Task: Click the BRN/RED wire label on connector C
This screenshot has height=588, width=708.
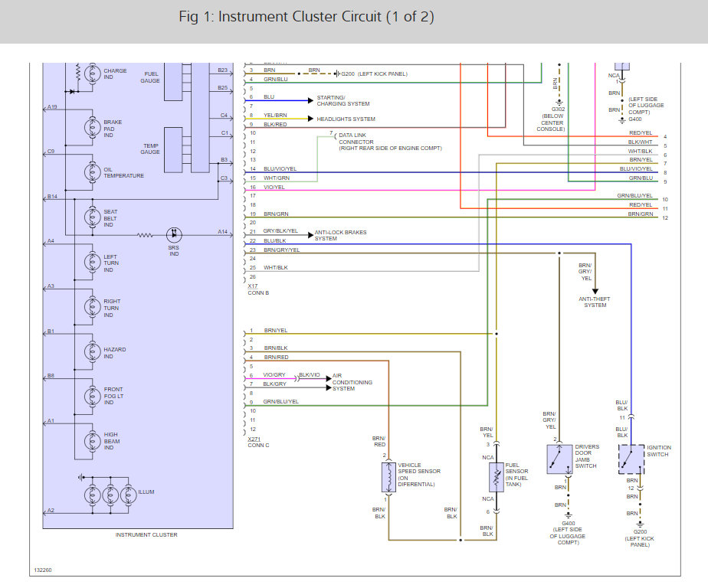Action: pos(277,357)
